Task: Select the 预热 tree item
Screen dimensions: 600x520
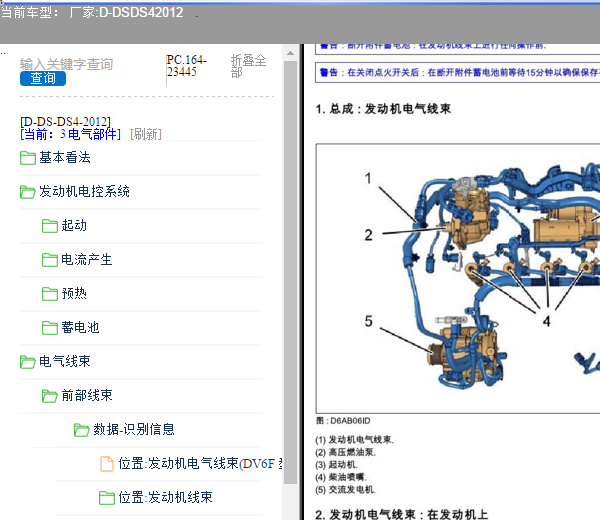Action: click(74, 293)
